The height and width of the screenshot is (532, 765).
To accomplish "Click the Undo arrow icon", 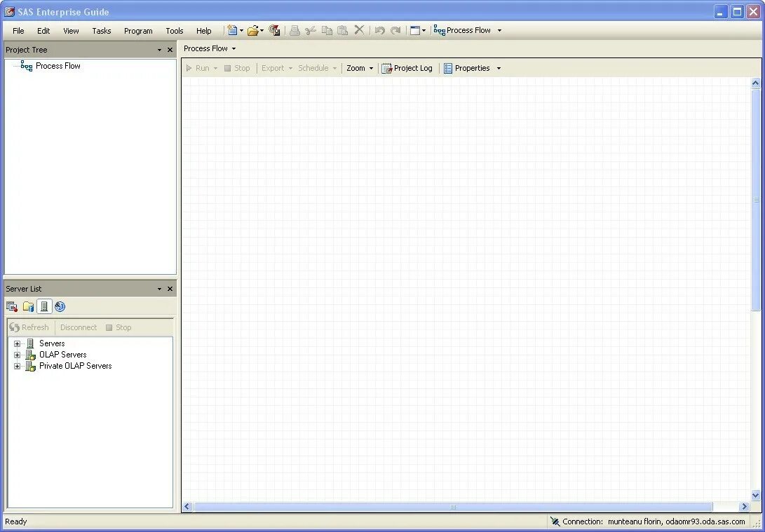I will [379, 30].
